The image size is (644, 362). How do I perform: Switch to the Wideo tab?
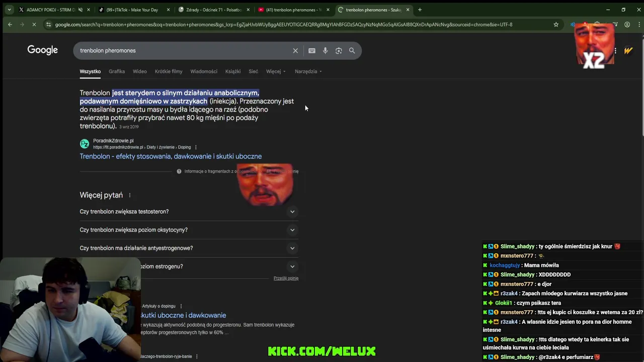140,71
